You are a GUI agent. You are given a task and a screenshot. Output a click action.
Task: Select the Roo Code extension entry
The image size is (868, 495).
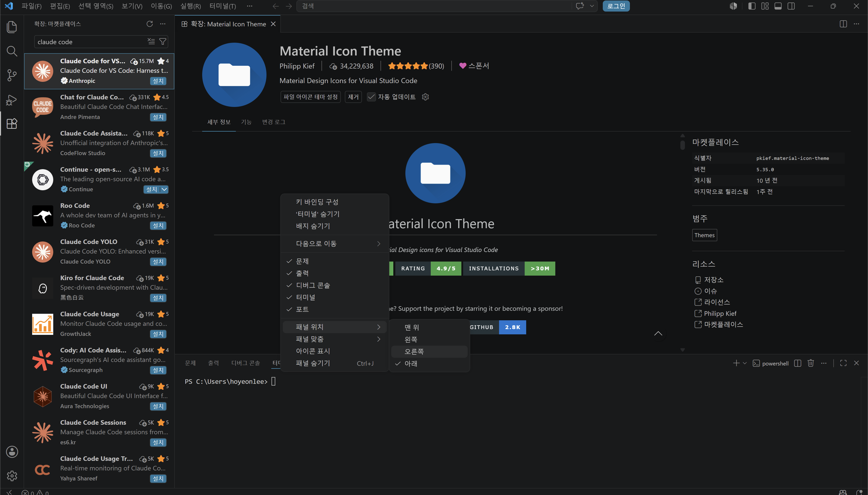[99, 216]
